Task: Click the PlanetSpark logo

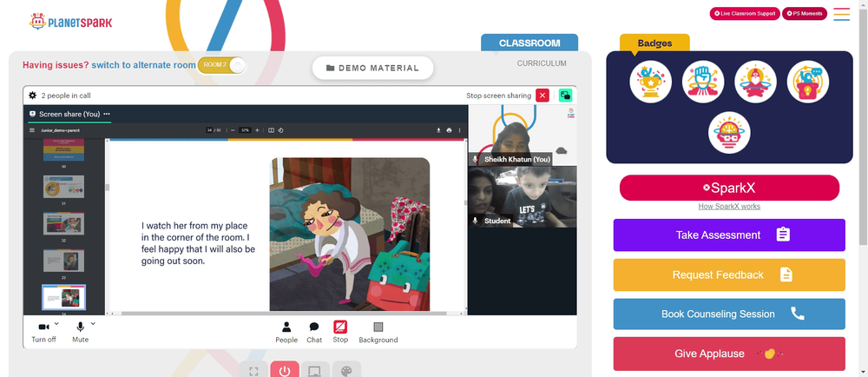Action: (x=71, y=22)
